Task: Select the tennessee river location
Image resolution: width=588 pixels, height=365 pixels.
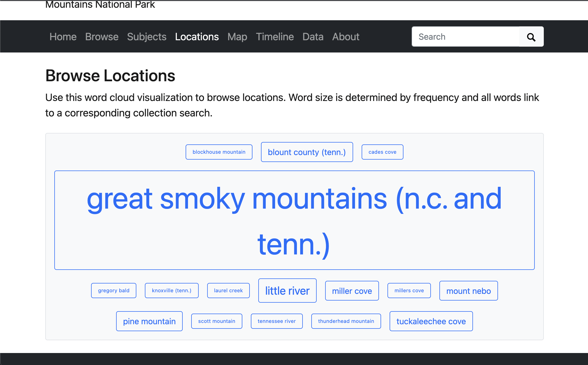Action: click(x=277, y=321)
